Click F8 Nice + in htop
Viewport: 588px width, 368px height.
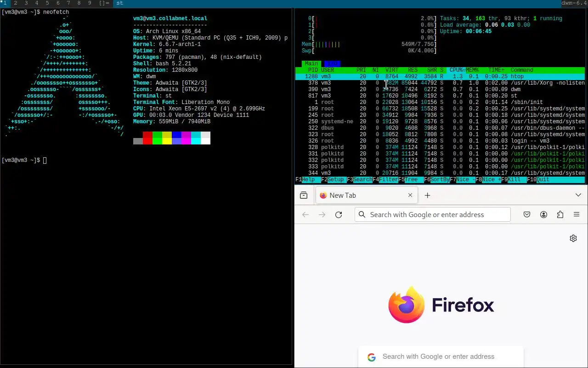point(488,179)
